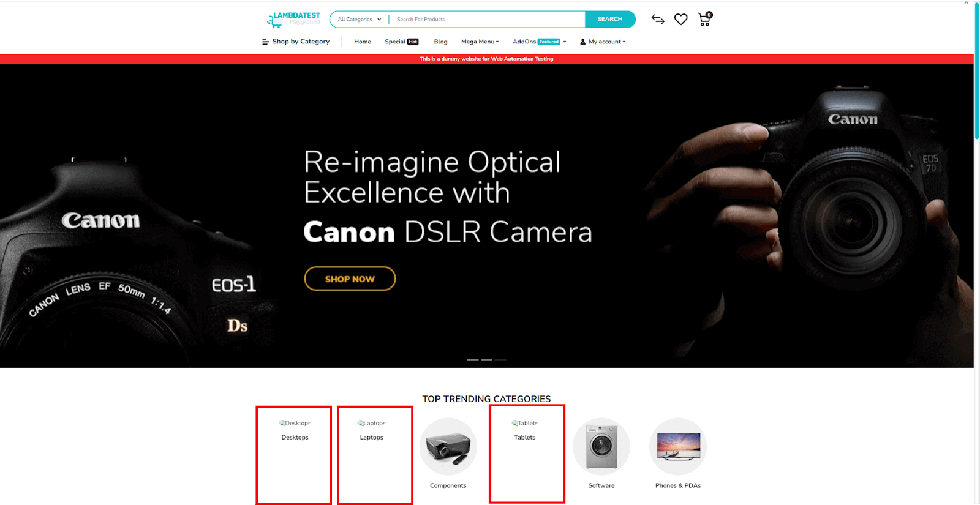Viewport: 980px width, 505px height.
Task: Click the SEARCH button
Action: 610,20
